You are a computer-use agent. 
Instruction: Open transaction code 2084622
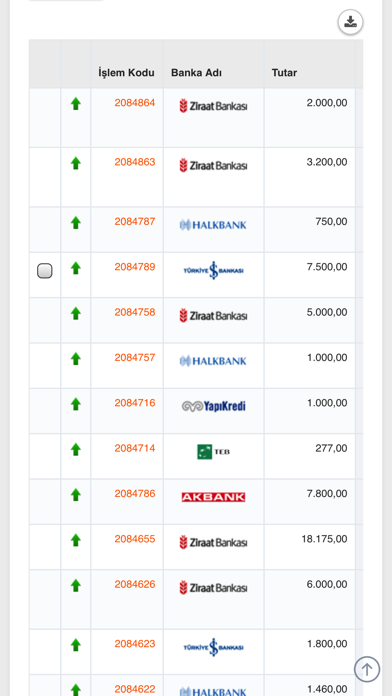135,689
